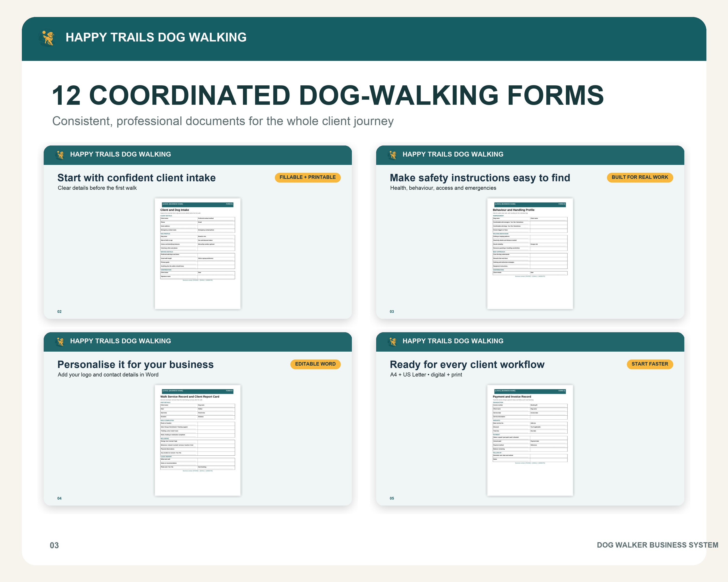
Task: Click heading 'Ready for every client workflow'
Action: (x=467, y=365)
